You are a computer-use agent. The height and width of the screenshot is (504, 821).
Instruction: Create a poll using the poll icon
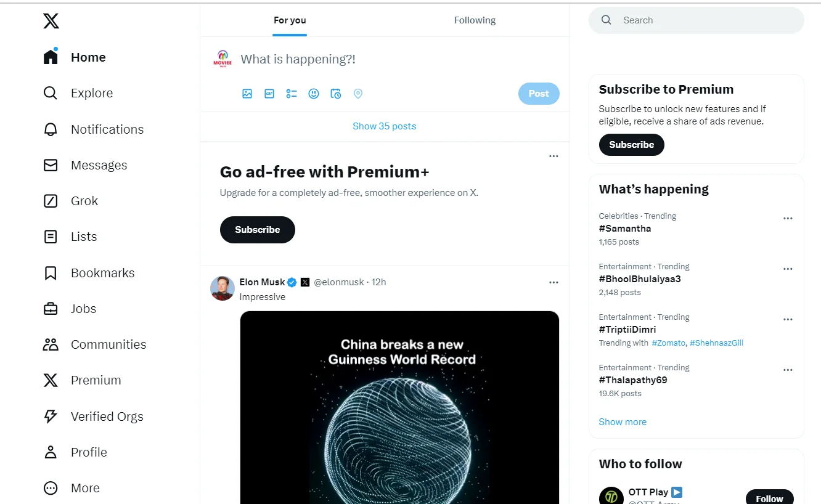click(x=292, y=94)
